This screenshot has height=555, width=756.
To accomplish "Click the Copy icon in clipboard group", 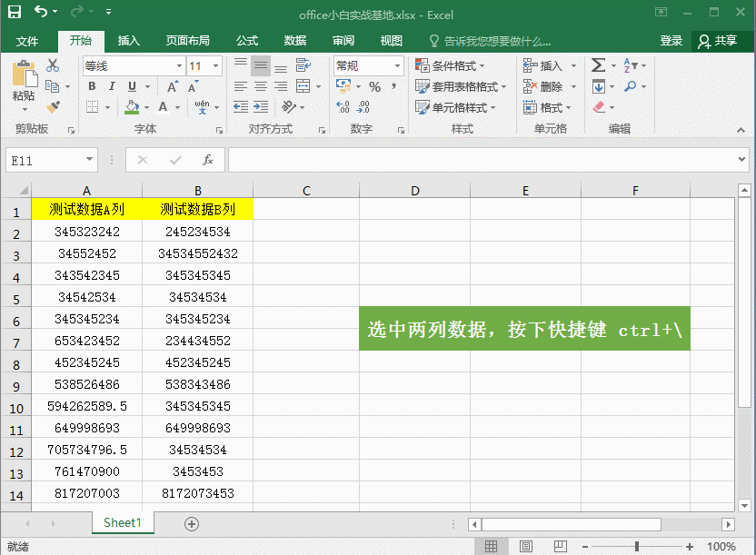I will 52,86.
